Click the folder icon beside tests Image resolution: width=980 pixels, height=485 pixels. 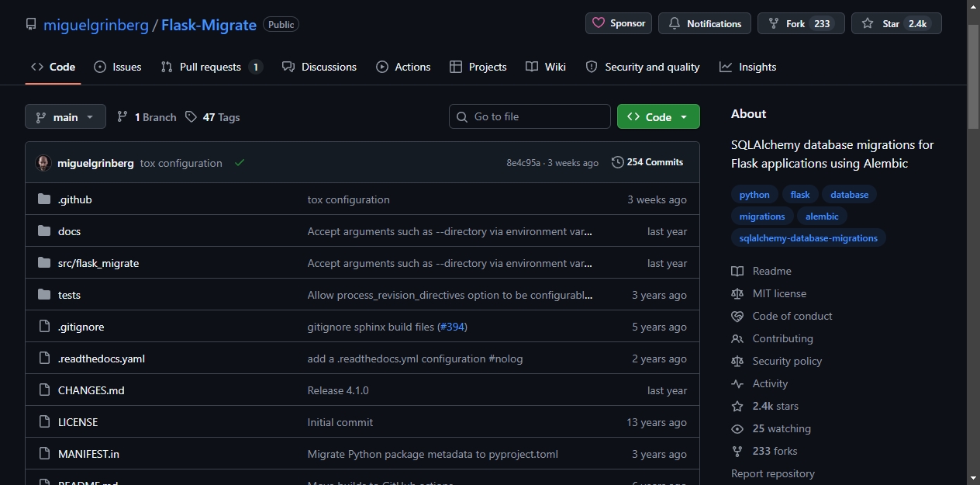(44, 295)
